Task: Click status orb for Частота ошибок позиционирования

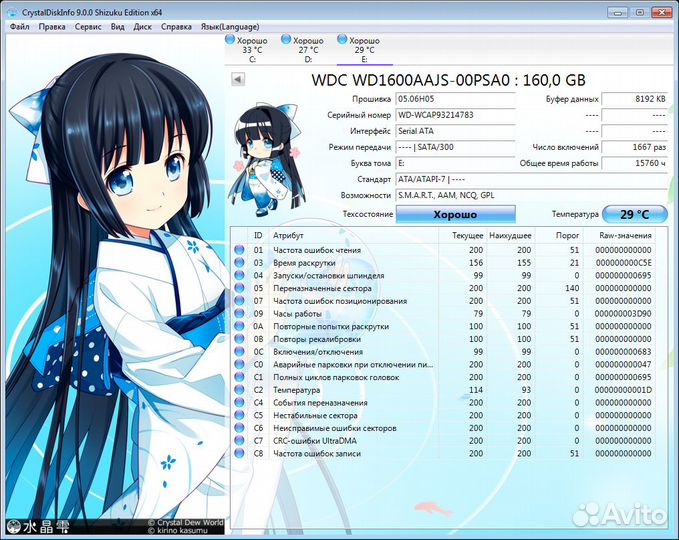Action: pos(239,301)
